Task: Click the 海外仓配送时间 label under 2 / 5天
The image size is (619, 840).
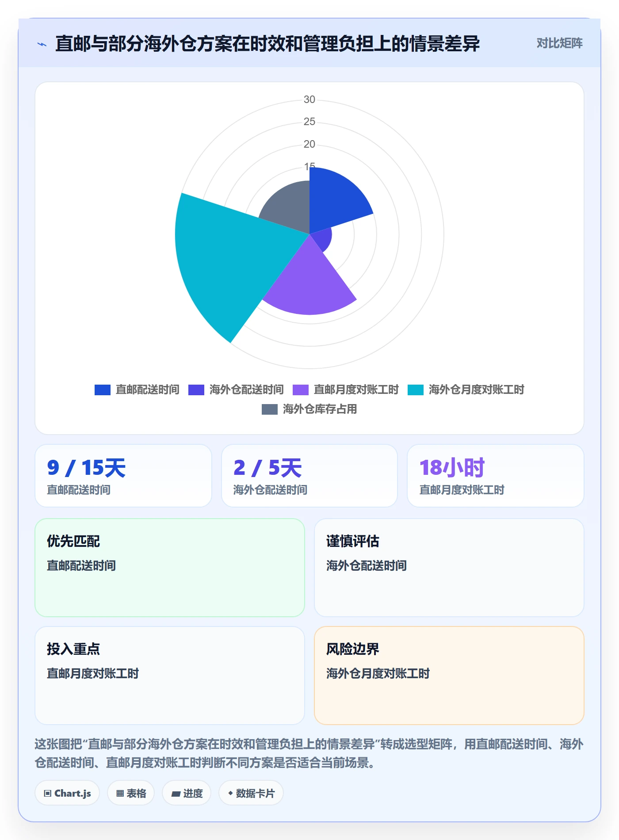Action: (270, 490)
